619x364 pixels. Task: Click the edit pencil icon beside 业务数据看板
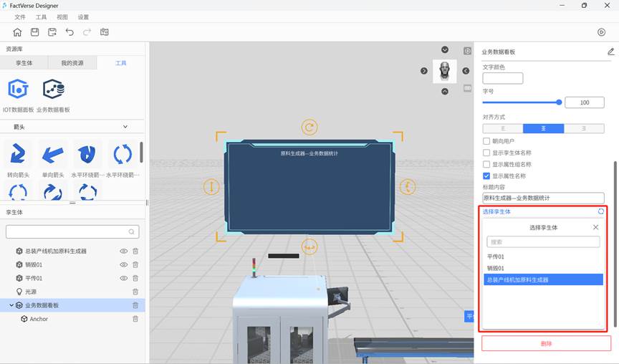tap(610, 52)
